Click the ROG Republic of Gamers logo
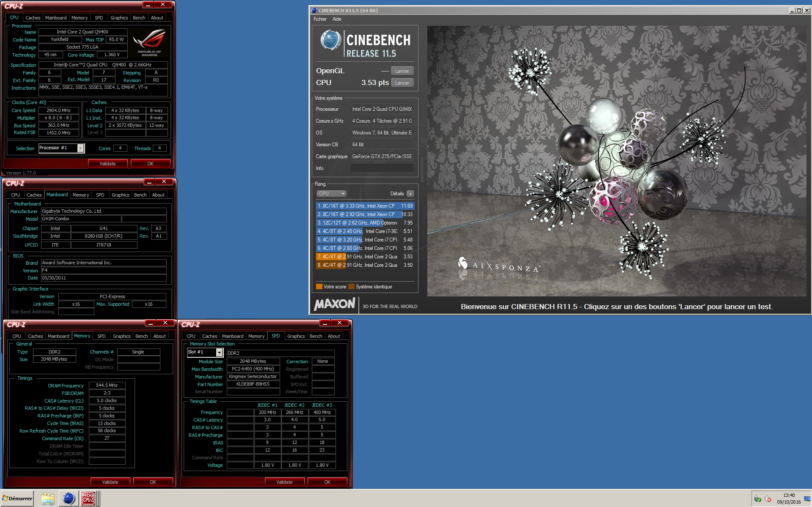 click(x=149, y=43)
